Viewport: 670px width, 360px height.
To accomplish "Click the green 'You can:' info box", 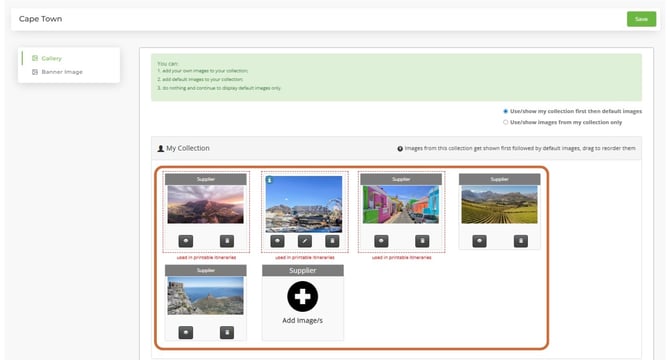I will click(396, 77).
